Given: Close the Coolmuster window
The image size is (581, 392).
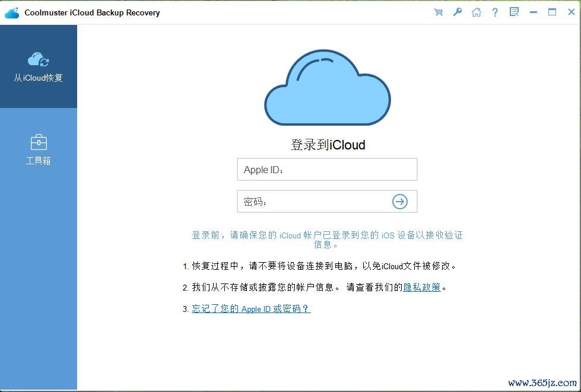Looking at the screenshot, I should pyautogui.click(x=572, y=12).
